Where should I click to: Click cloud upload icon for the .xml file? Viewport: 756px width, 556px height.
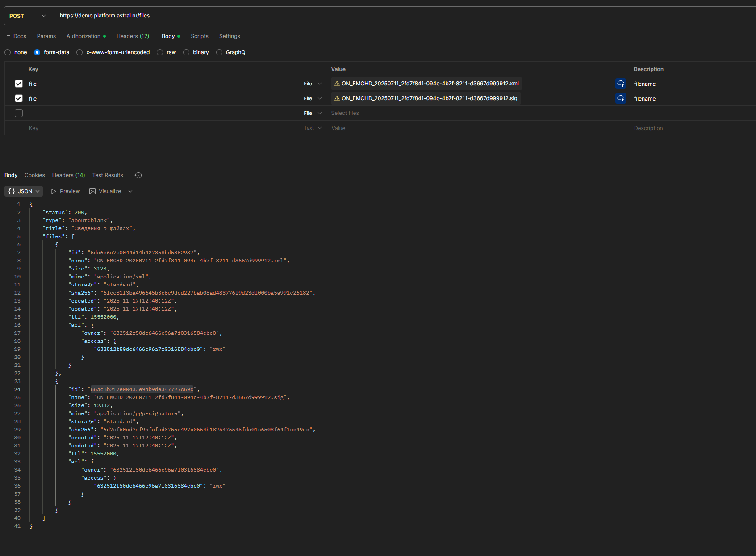point(620,84)
